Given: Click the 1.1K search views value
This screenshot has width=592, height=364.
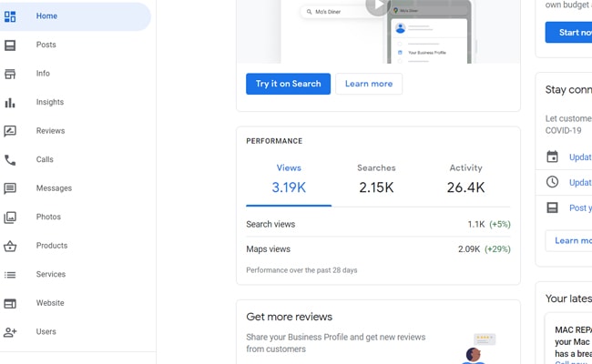Looking at the screenshot, I should click(476, 224).
